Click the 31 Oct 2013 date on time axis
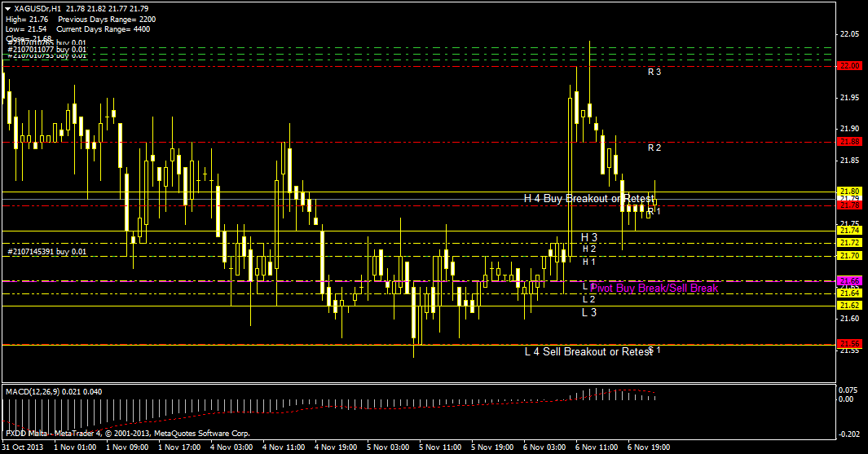Screen dimensions: 868x454 (23, 447)
